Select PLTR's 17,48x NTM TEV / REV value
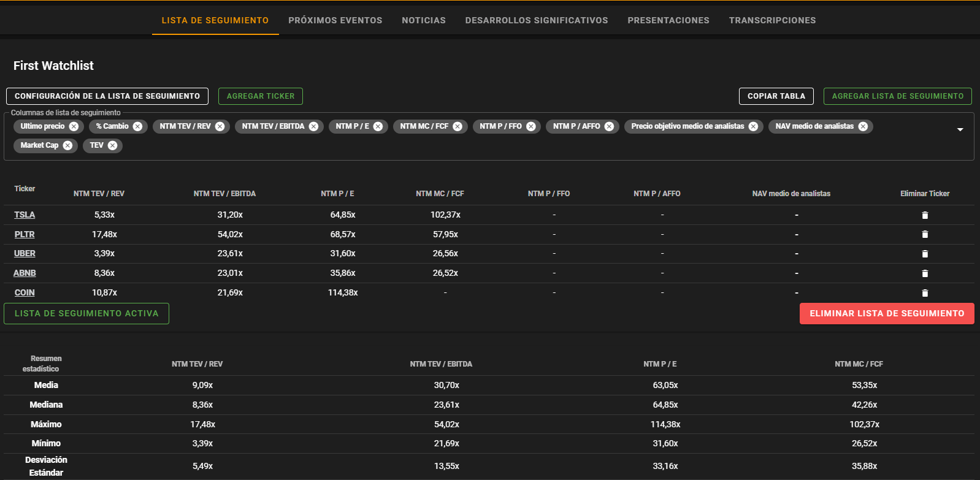Viewport: 980px width, 480px height. tap(104, 234)
